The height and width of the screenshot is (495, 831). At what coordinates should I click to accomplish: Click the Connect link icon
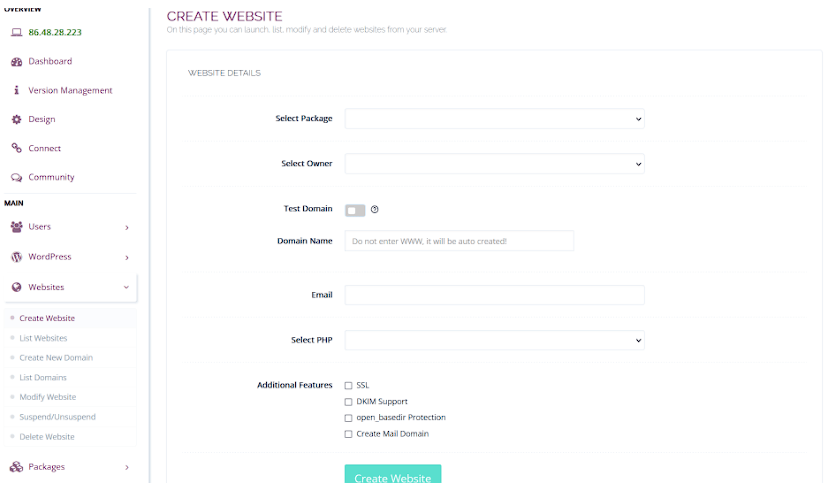coord(16,148)
